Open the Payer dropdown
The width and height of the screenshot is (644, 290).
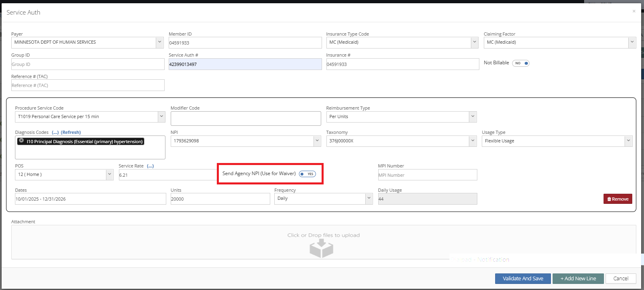[x=160, y=42]
